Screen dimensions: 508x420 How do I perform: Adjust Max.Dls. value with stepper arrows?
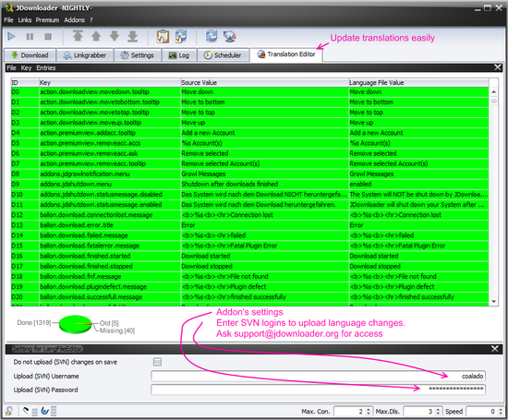coord(438,412)
